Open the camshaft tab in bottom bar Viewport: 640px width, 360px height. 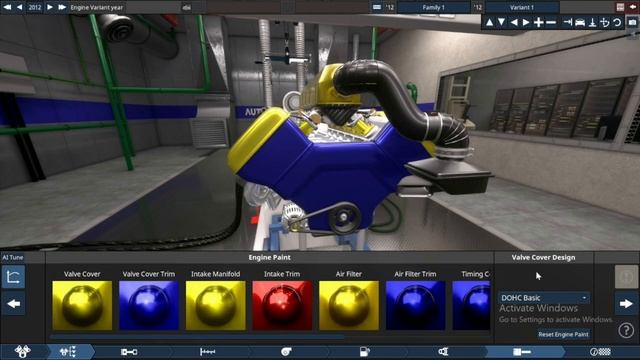tap(207, 351)
